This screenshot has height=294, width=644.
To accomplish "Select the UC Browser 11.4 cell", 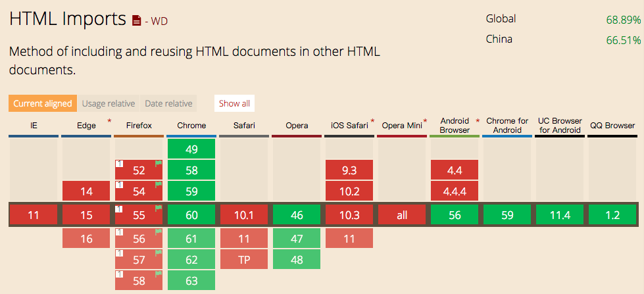I will 560,215.
